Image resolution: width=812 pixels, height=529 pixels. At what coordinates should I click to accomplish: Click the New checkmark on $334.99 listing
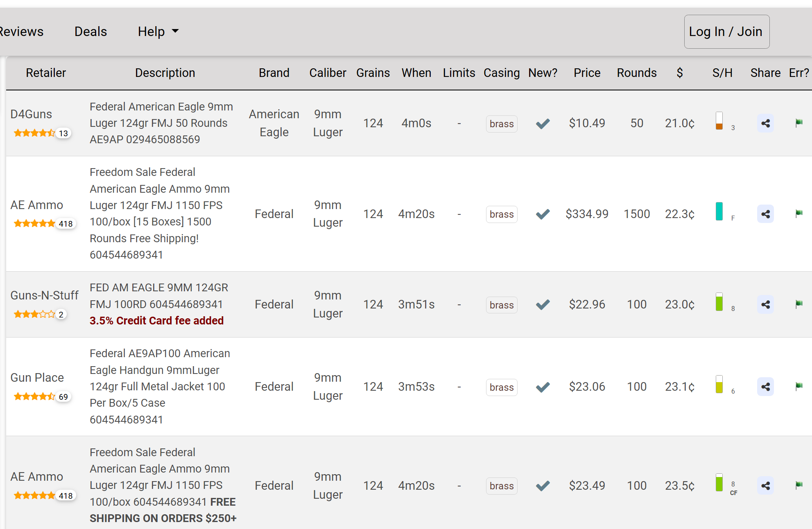pyautogui.click(x=543, y=214)
